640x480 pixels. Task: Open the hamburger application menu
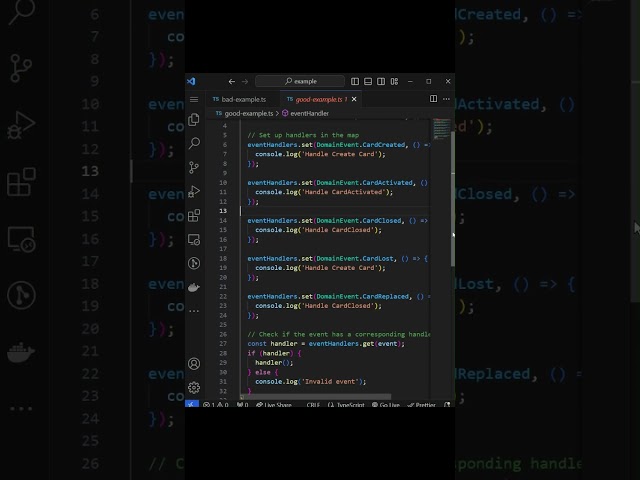tap(194, 100)
